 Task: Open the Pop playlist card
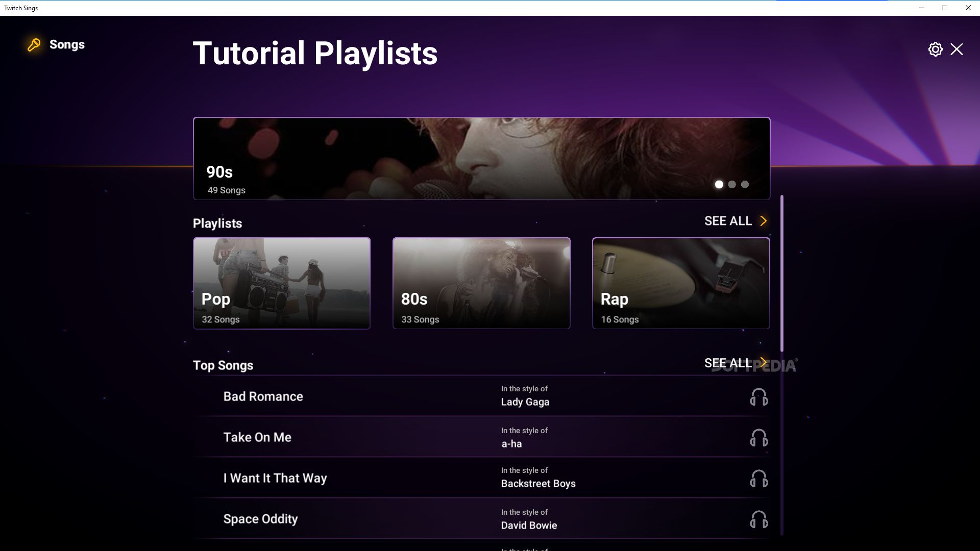282,283
